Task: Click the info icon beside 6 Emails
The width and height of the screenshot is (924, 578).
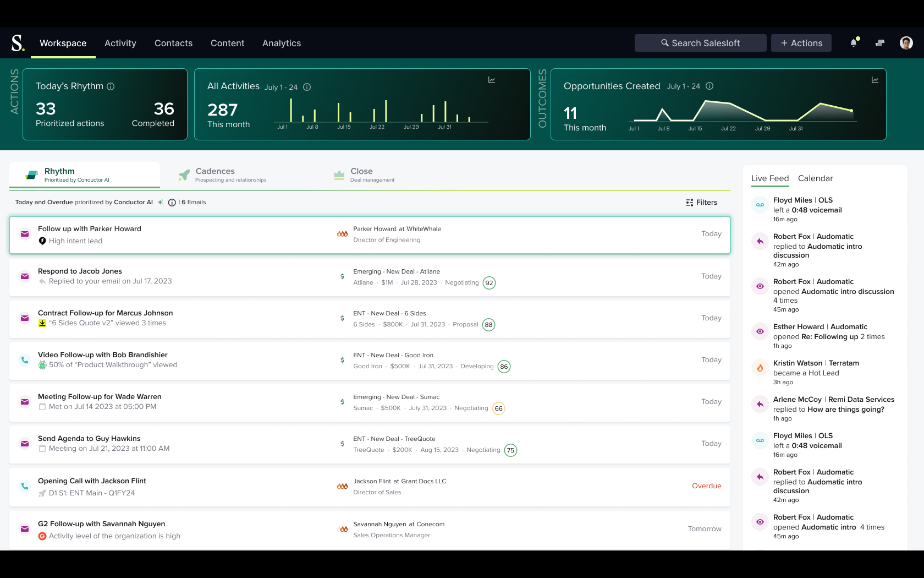Action: click(x=172, y=203)
